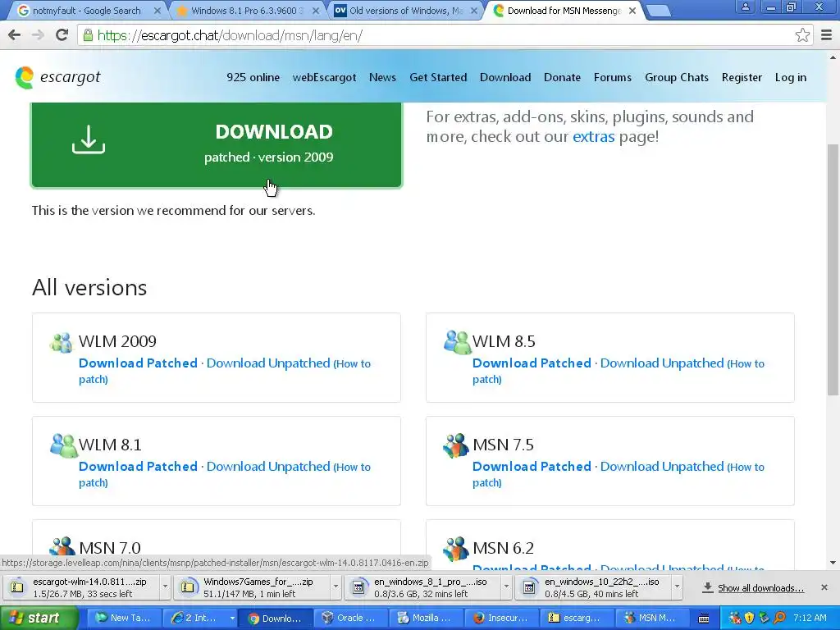Open the new tab button

pyautogui.click(x=659, y=11)
